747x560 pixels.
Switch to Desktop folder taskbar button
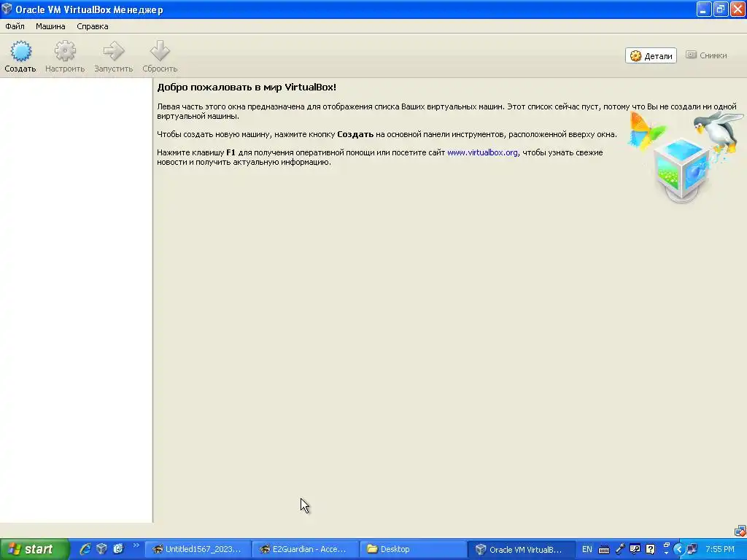coord(412,549)
